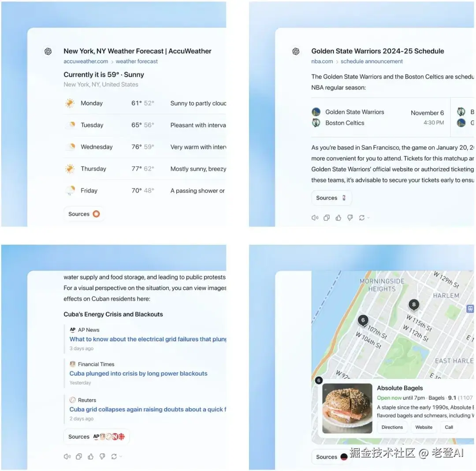Open the nba.com breadcrumb link

coord(322,61)
